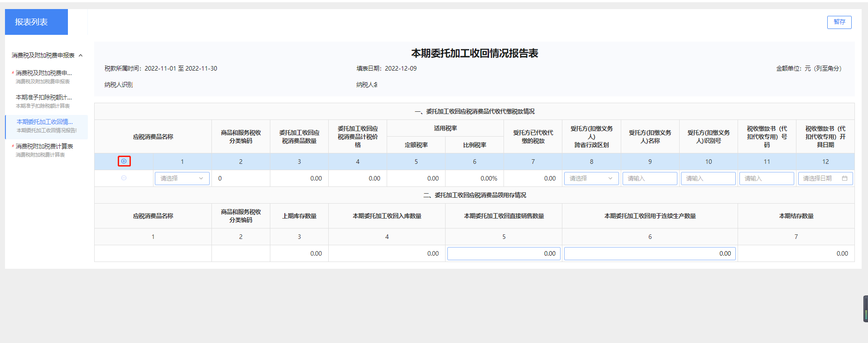868x343 pixels.
Task: Open the 请选择日期 date picker
Action: click(x=820, y=178)
